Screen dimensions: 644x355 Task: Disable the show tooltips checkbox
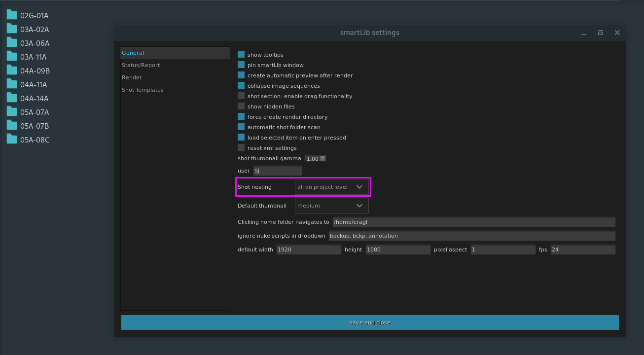[x=241, y=55]
